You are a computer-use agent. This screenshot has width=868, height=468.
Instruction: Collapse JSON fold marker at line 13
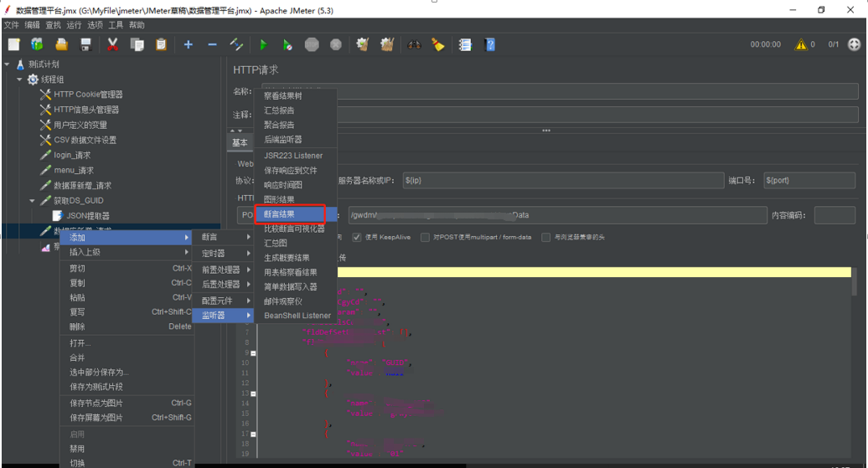tap(254, 393)
